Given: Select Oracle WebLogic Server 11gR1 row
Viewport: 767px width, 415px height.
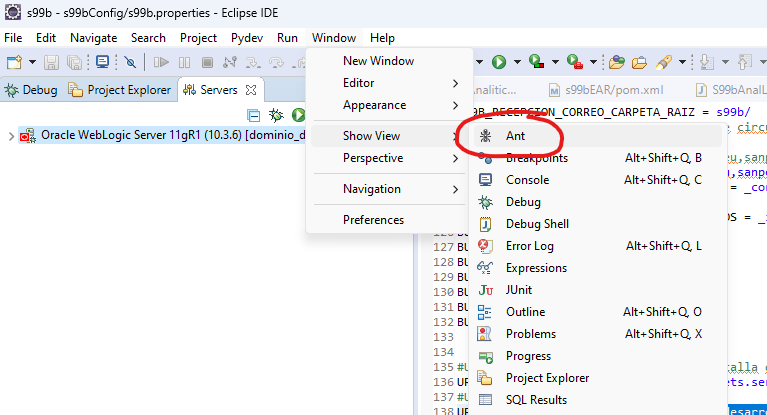Looking at the screenshot, I should pyautogui.click(x=161, y=135).
